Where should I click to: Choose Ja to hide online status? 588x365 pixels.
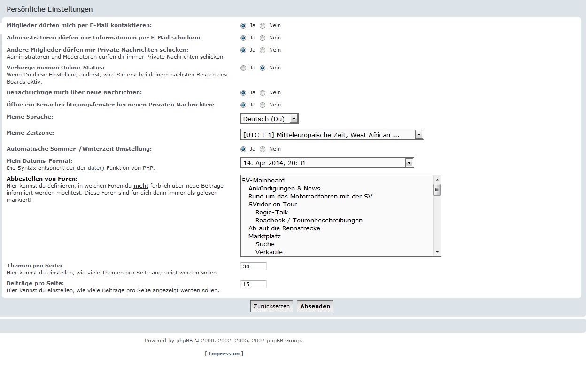click(243, 68)
